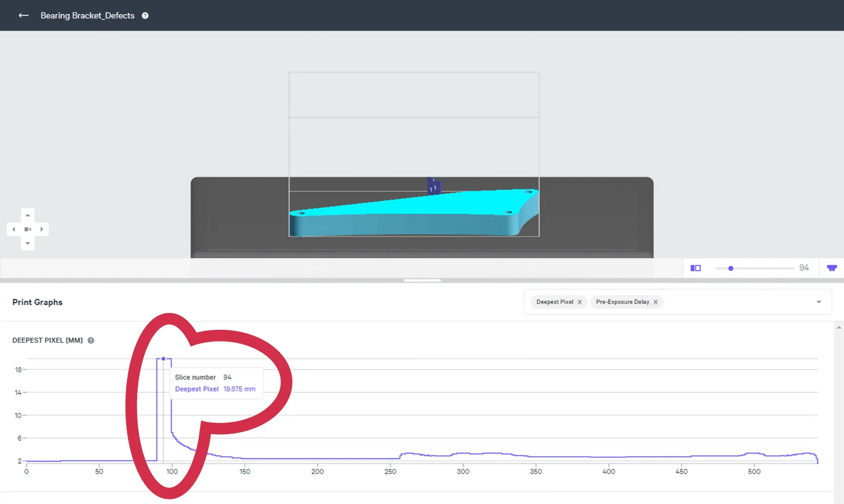Click the slice slider handle

[x=730, y=269]
